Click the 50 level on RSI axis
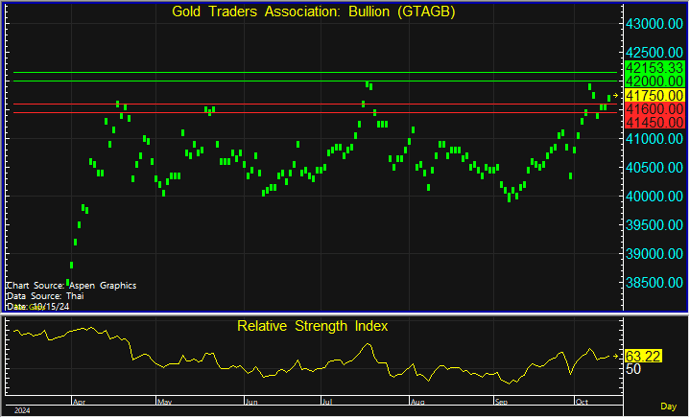Screen dimensions: 690x418 tap(634, 370)
